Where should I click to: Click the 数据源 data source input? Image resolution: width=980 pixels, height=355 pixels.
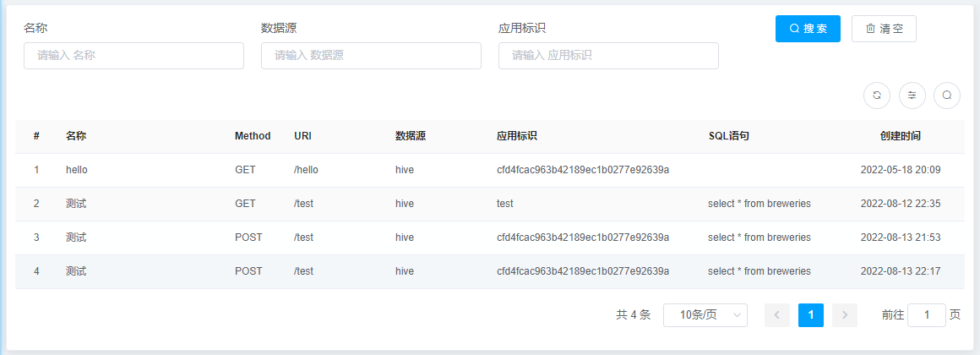click(x=371, y=56)
